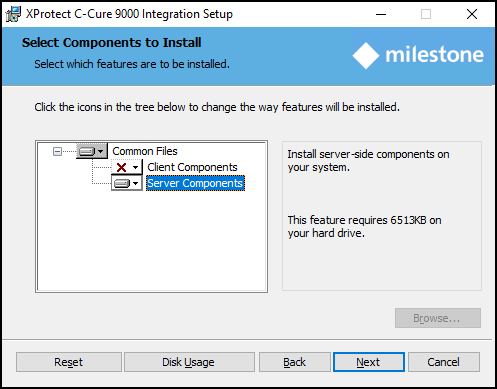Screen dimensions: 497x389
Task: Select the highlighted Server Components item
Action: tap(195, 183)
